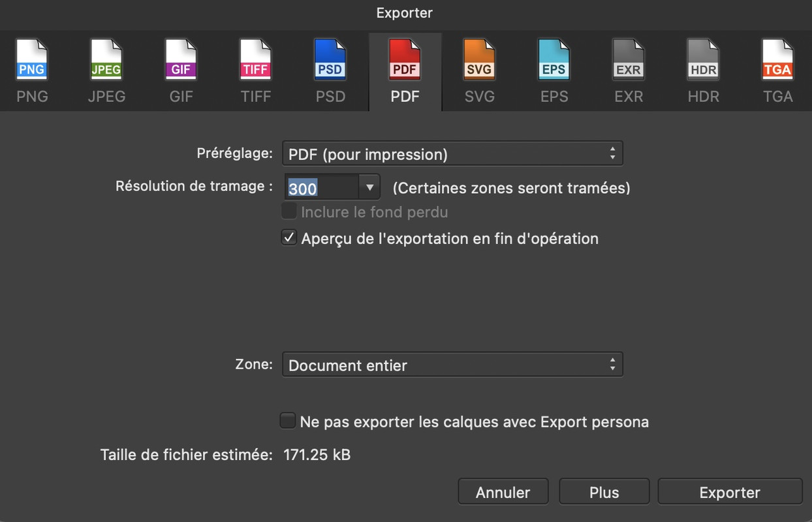Screen dimensions: 812x522
Task: Select the TGA format icon
Action: pos(777,61)
